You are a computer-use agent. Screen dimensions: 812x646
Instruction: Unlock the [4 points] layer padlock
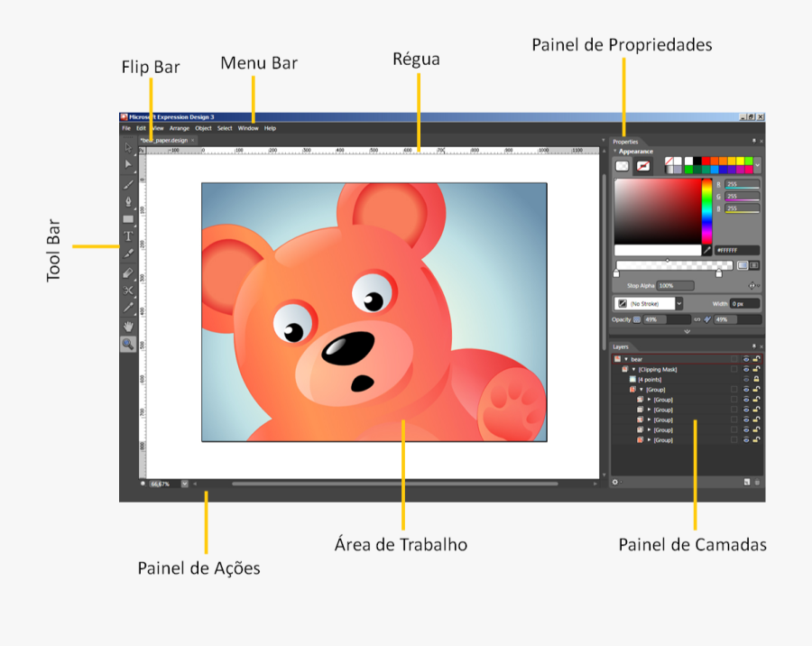coord(756,379)
